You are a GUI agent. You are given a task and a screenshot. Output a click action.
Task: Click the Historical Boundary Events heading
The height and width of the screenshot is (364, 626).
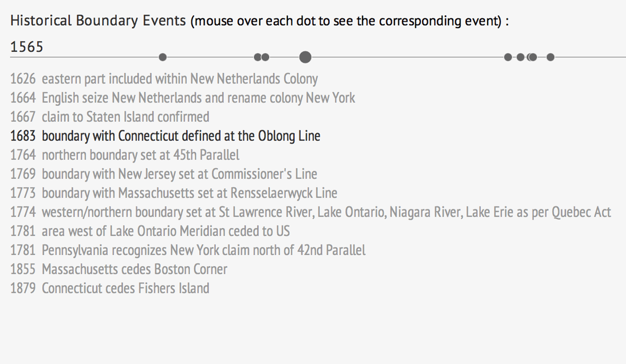coord(98,21)
